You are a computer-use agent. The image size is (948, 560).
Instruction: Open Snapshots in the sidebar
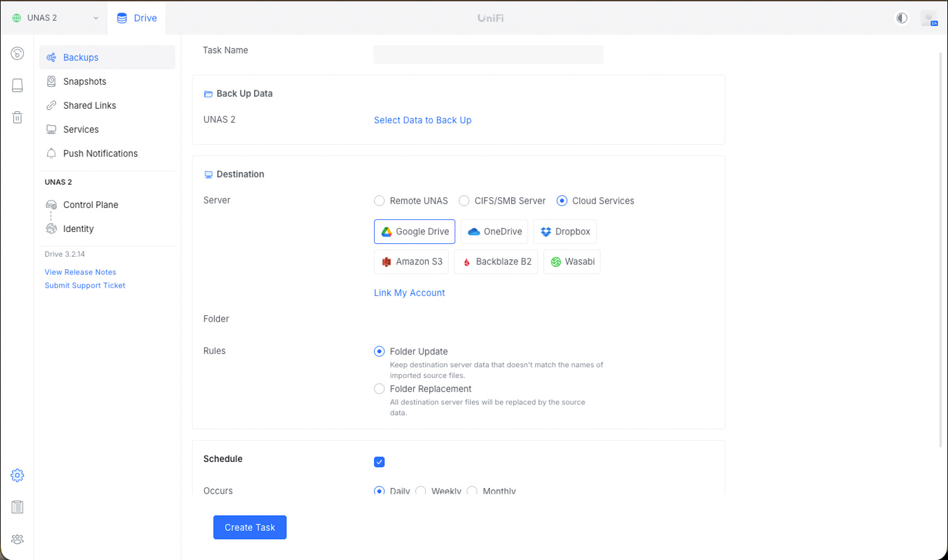(84, 82)
